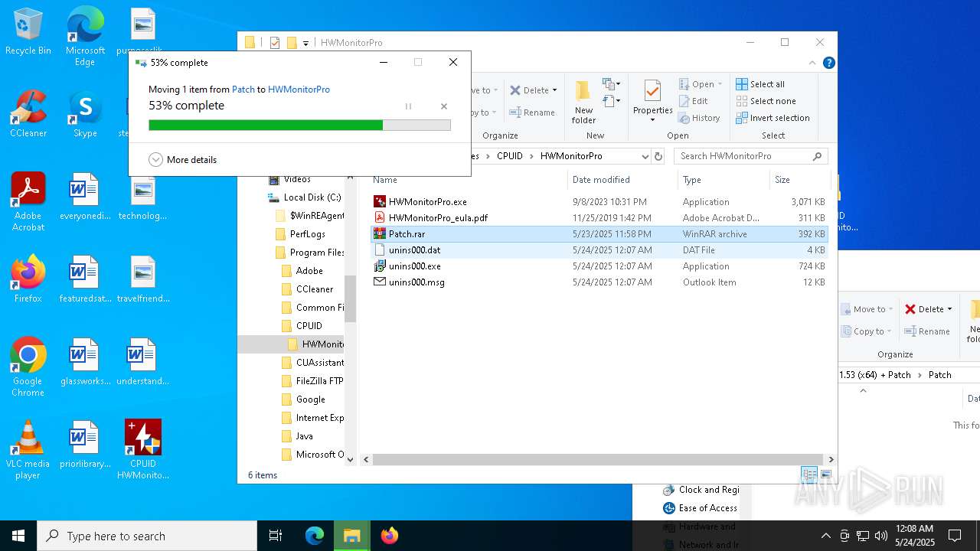
Task: Open the File Explorer help icon
Action: [x=828, y=64]
